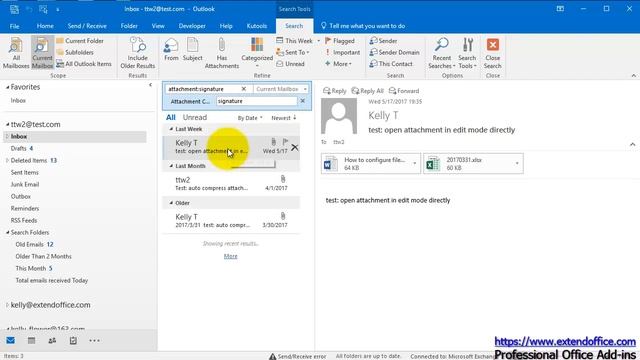Open More refine options
640x360 pixels.
[338, 64]
